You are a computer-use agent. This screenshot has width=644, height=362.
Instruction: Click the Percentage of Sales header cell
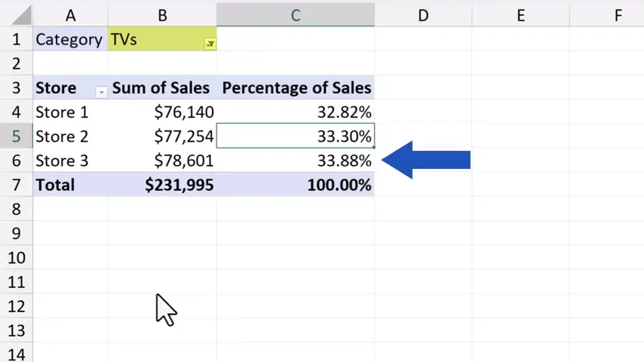(296, 87)
